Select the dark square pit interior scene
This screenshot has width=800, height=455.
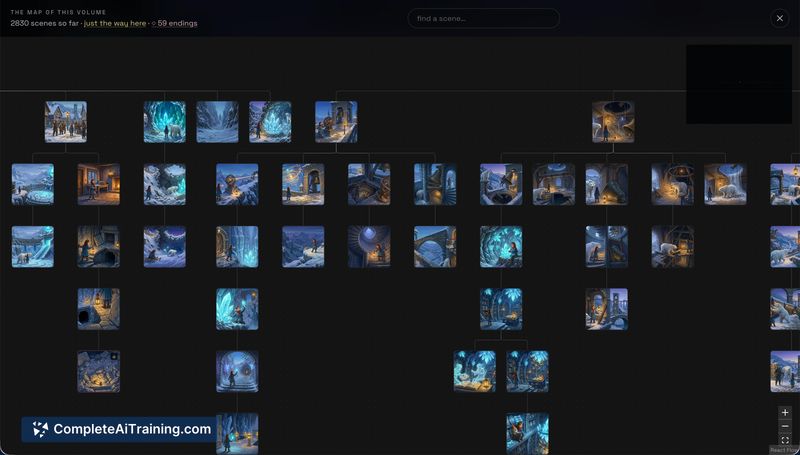[x=369, y=184]
